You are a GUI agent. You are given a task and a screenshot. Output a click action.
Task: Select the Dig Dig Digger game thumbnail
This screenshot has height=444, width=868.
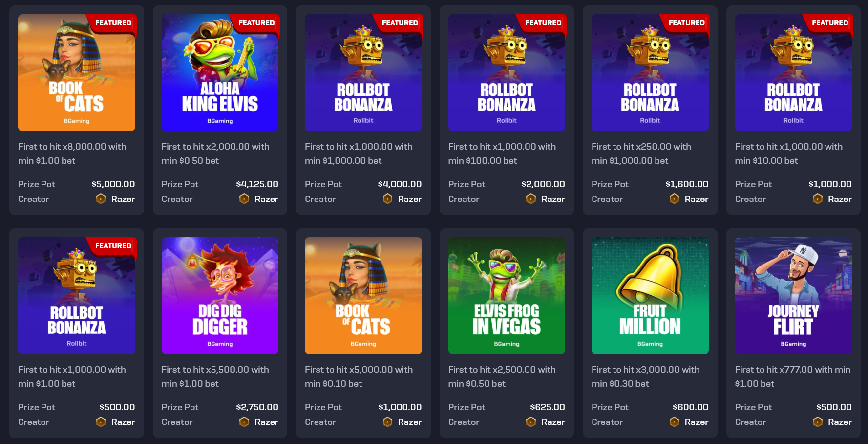[220, 295]
